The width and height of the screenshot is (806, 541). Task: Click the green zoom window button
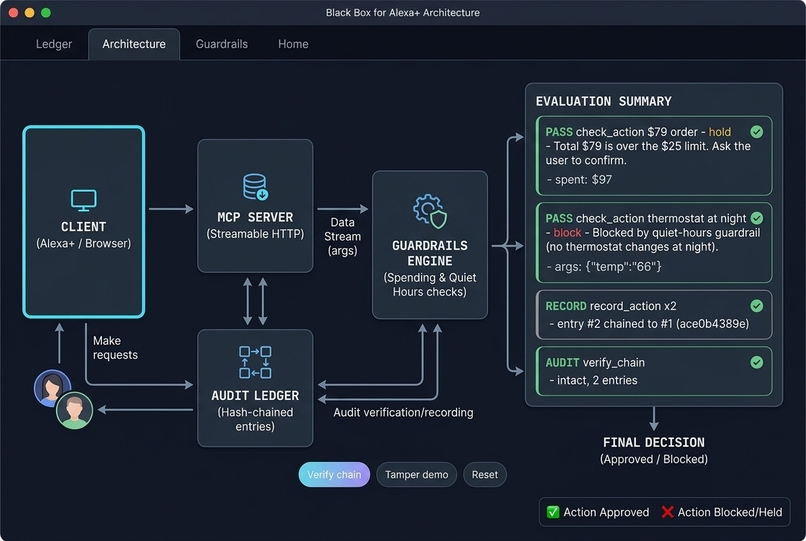pyautogui.click(x=46, y=13)
